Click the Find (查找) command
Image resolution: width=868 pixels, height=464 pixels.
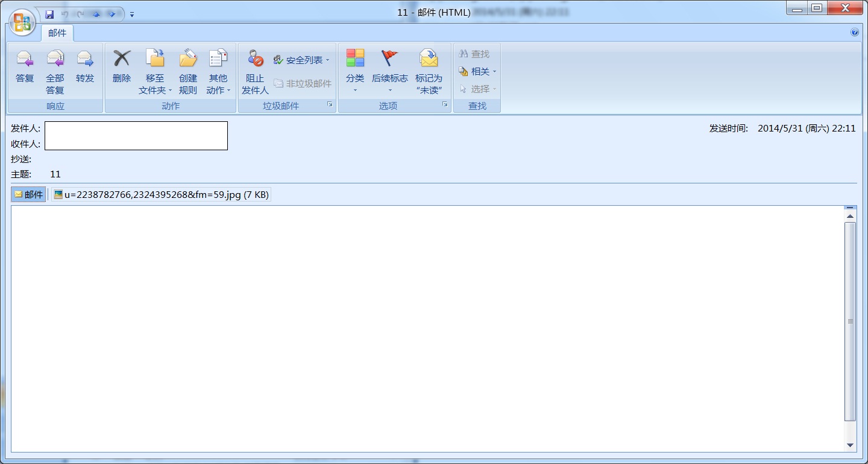point(475,54)
